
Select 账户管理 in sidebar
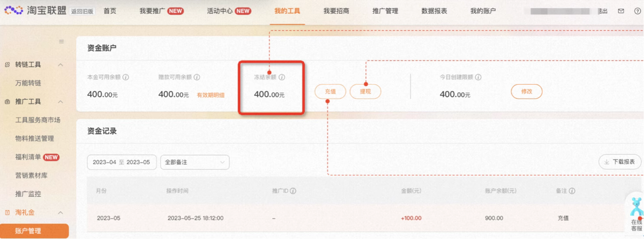click(34, 231)
